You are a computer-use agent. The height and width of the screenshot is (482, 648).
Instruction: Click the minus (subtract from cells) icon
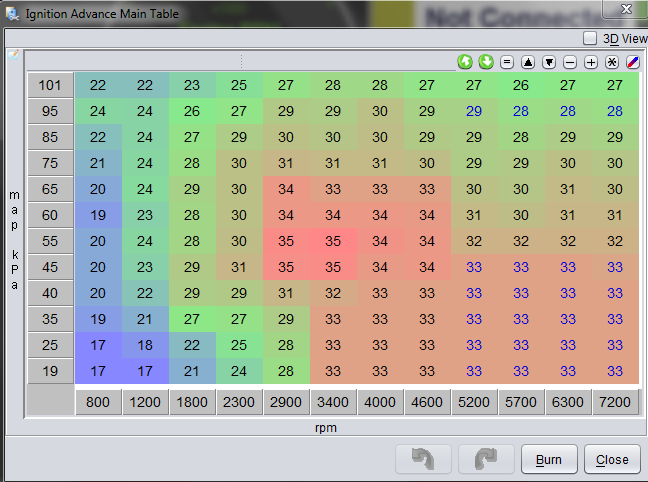tap(570, 62)
